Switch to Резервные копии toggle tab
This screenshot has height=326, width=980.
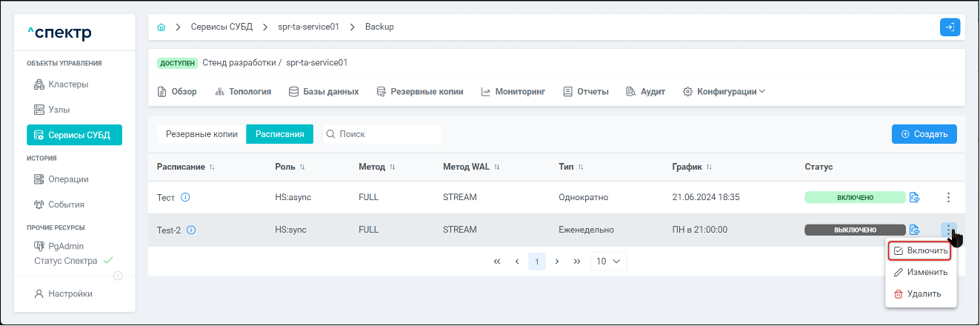click(201, 134)
